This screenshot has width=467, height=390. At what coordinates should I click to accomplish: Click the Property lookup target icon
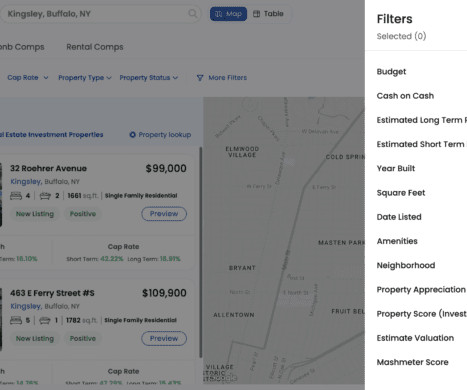[x=132, y=135]
